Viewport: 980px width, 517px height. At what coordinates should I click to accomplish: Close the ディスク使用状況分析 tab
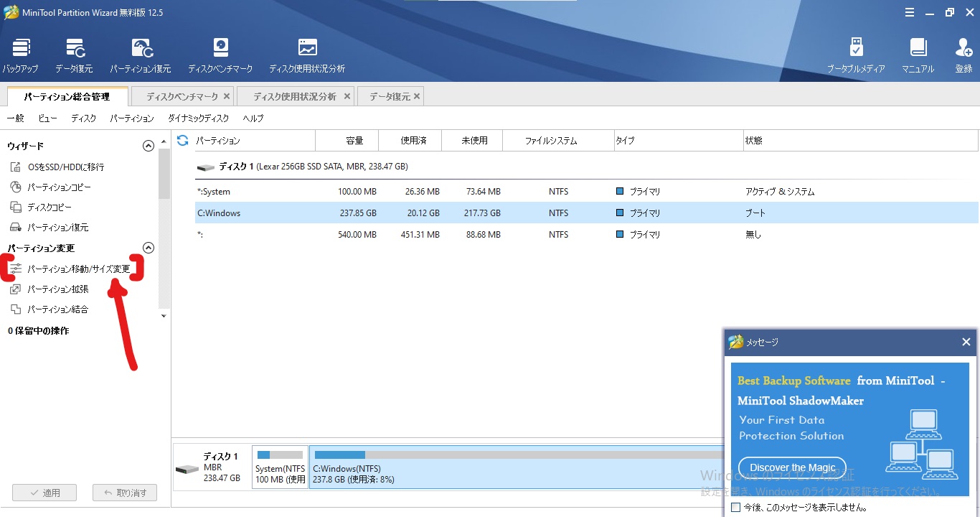coord(347,96)
